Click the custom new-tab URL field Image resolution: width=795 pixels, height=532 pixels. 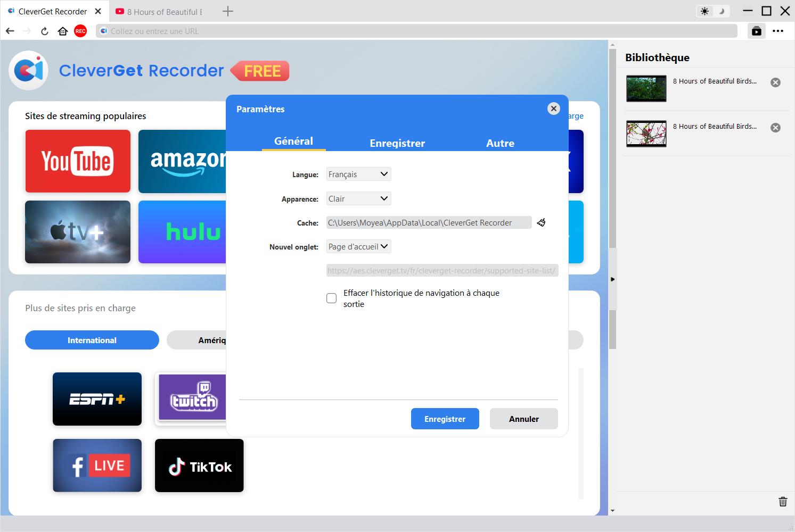(x=442, y=270)
